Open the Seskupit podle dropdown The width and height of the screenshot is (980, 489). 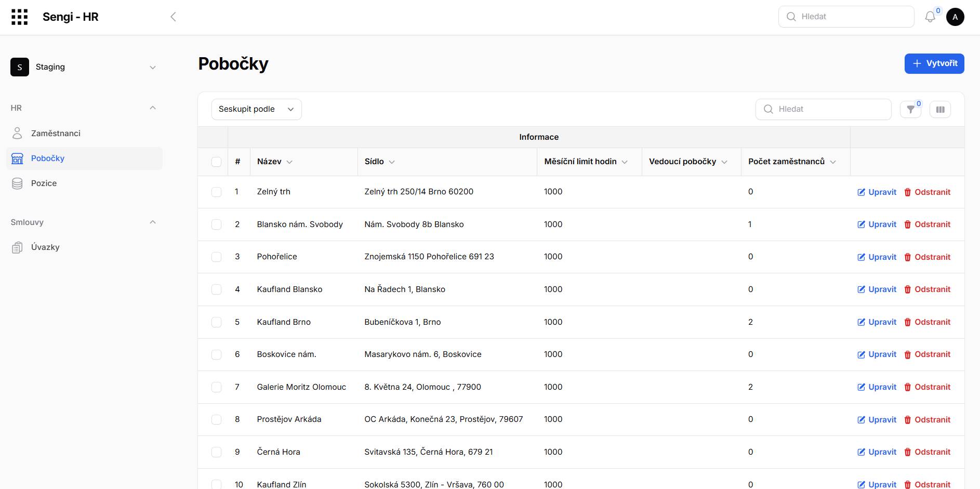(x=257, y=109)
